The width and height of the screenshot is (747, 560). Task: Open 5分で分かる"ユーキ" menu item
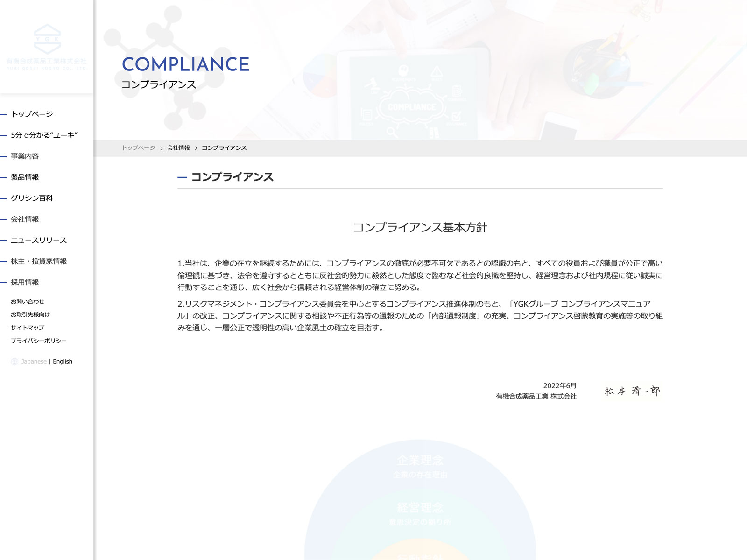(44, 135)
